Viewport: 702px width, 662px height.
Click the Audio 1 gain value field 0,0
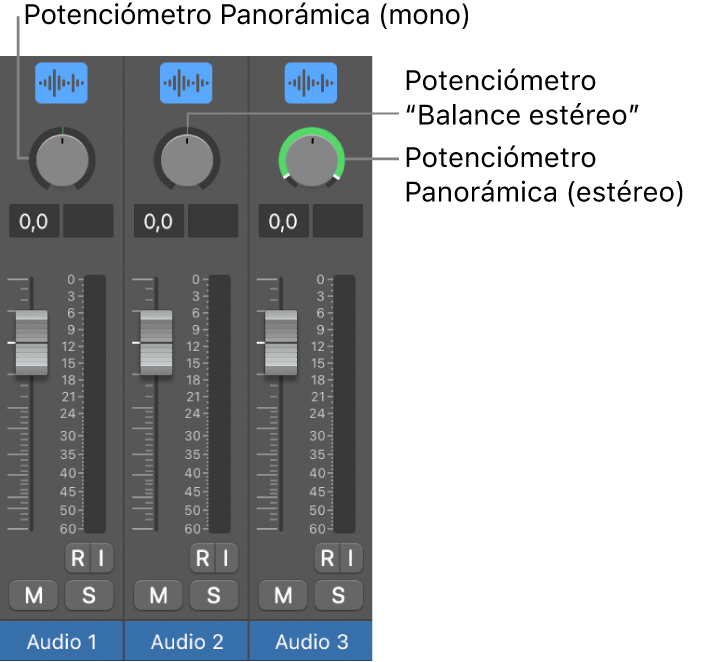click(x=35, y=221)
